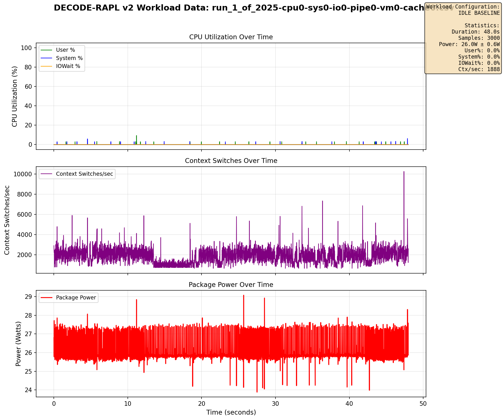Click the CPU Utilization Over Time title

(x=231, y=37)
